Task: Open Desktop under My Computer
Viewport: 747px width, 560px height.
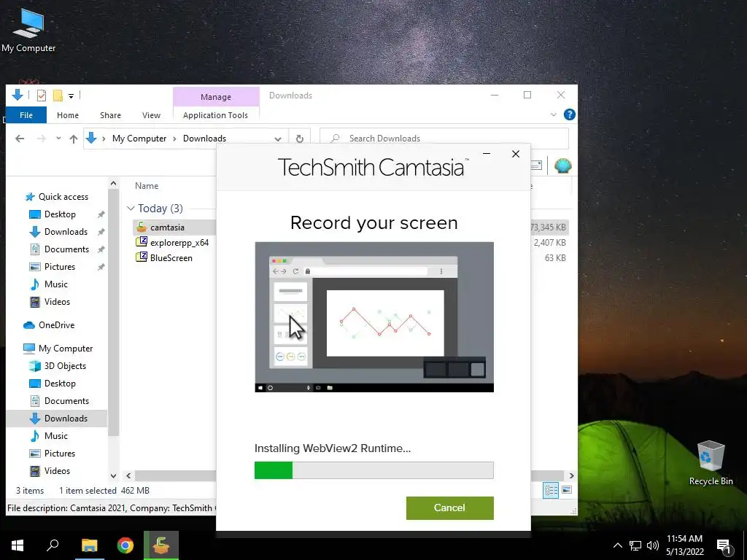Action: tap(60, 384)
